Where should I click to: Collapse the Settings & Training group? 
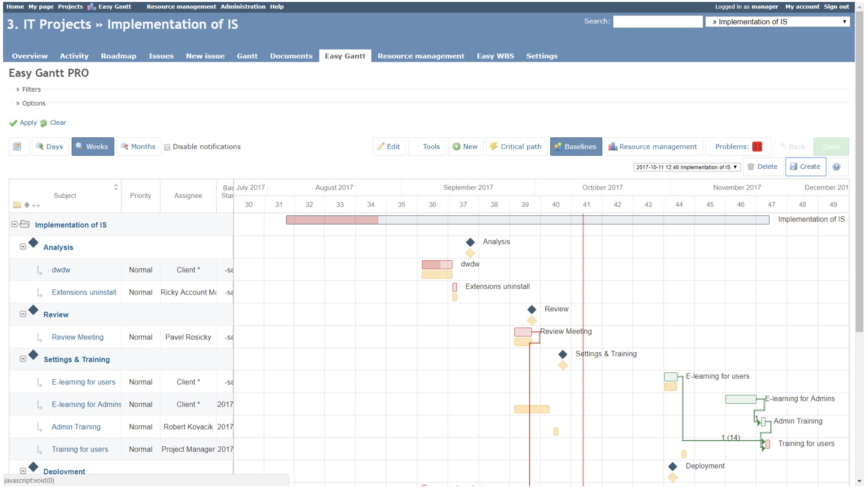(23, 359)
